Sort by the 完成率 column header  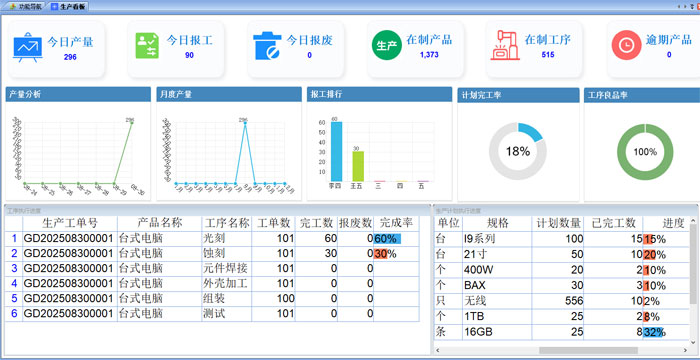click(x=396, y=223)
